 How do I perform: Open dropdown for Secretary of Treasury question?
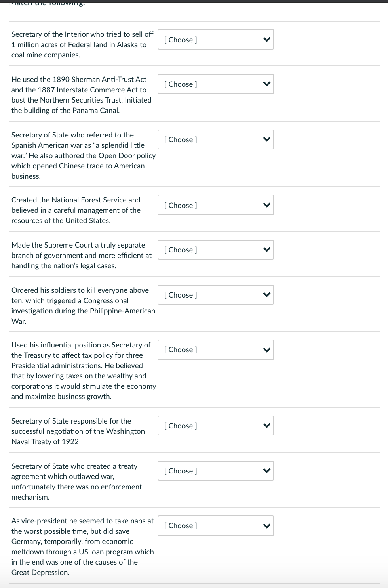pyautogui.click(x=215, y=349)
